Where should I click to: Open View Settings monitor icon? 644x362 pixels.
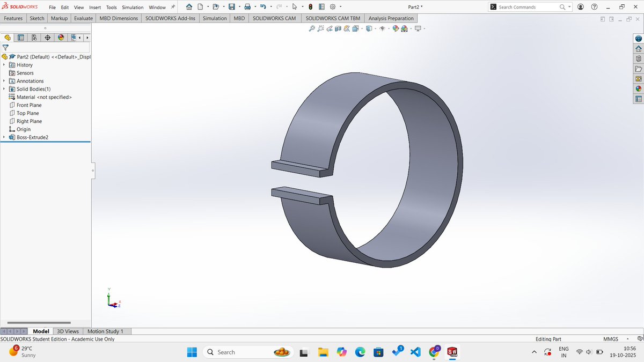pyautogui.click(x=418, y=28)
